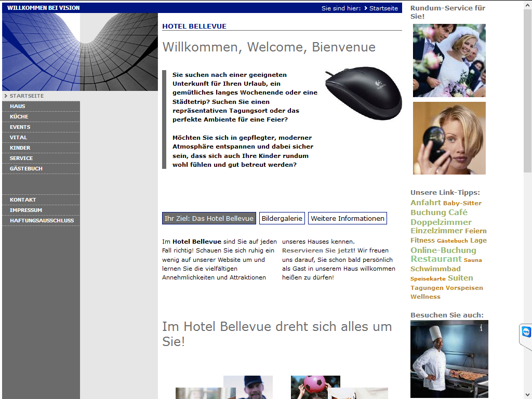Click the Startseite breadcrumb link
This screenshot has height=399, width=532.
pos(383,8)
